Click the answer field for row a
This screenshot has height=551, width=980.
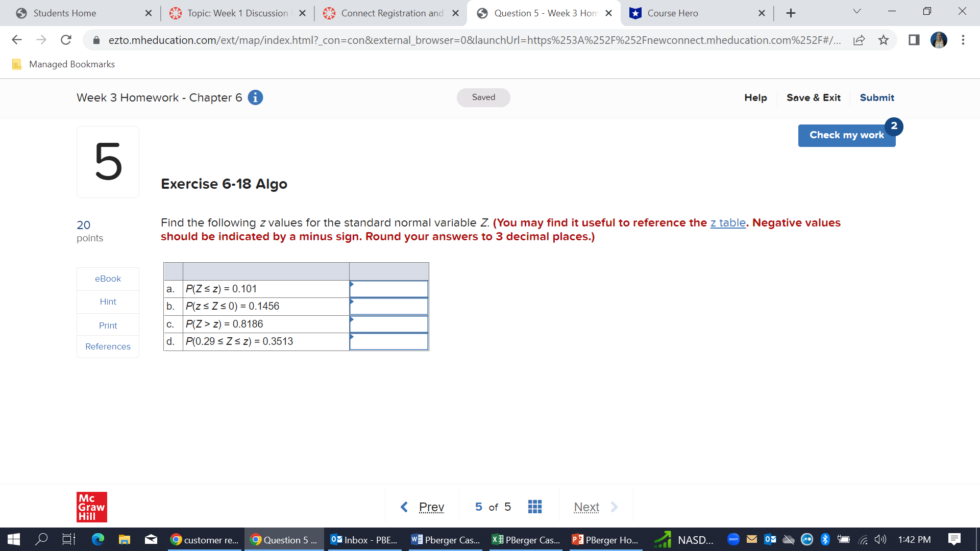click(x=389, y=289)
